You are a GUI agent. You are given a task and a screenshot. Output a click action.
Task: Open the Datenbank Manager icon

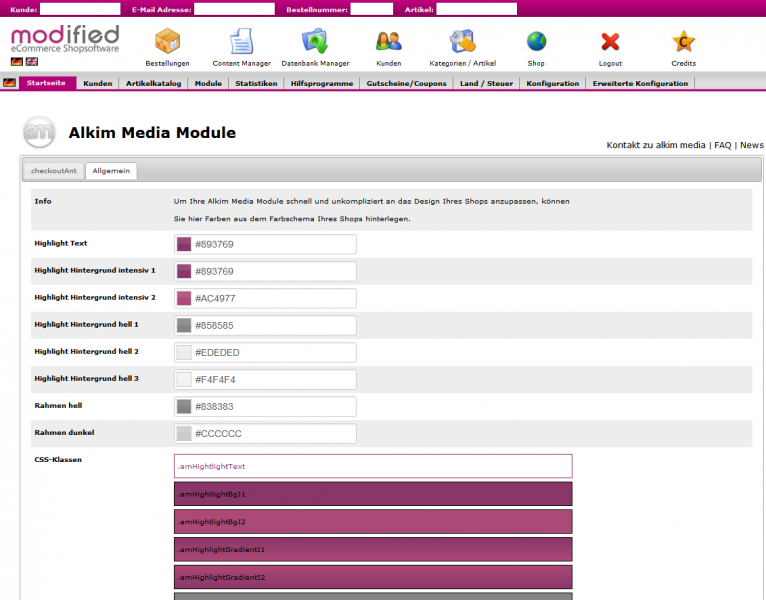315,41
